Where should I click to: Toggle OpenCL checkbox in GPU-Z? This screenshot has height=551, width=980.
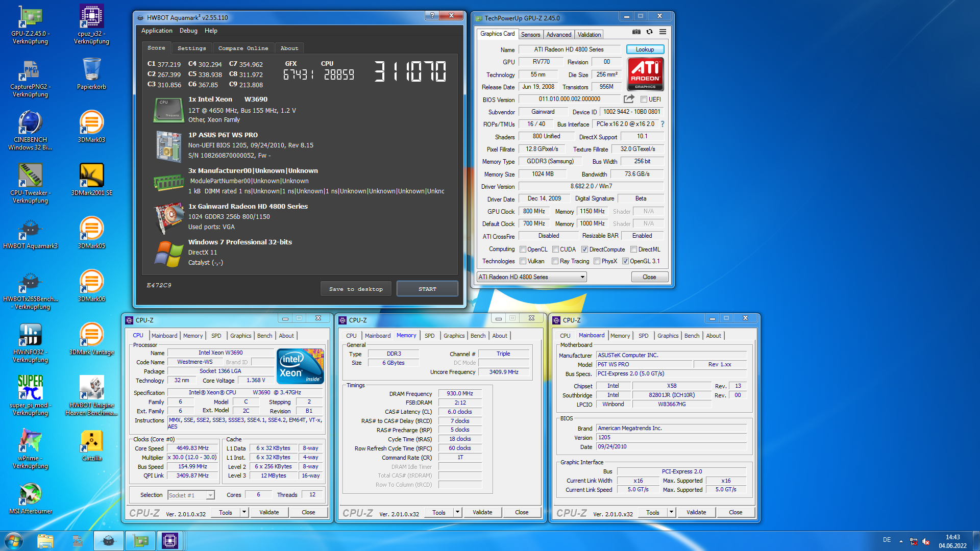tap(523, 249)
